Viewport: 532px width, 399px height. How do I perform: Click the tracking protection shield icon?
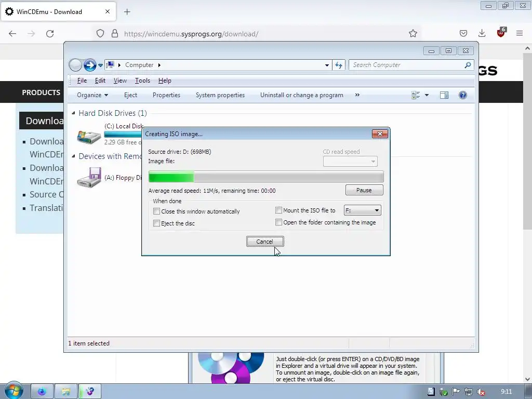point(100,34)
